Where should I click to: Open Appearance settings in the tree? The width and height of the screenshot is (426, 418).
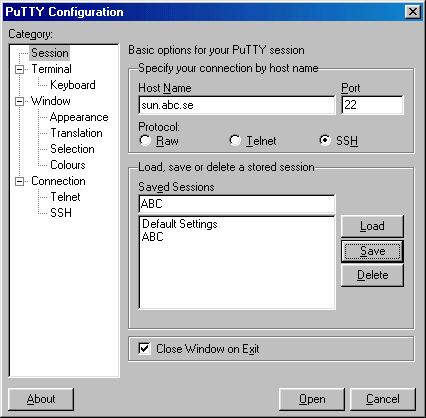coord(79,117)
